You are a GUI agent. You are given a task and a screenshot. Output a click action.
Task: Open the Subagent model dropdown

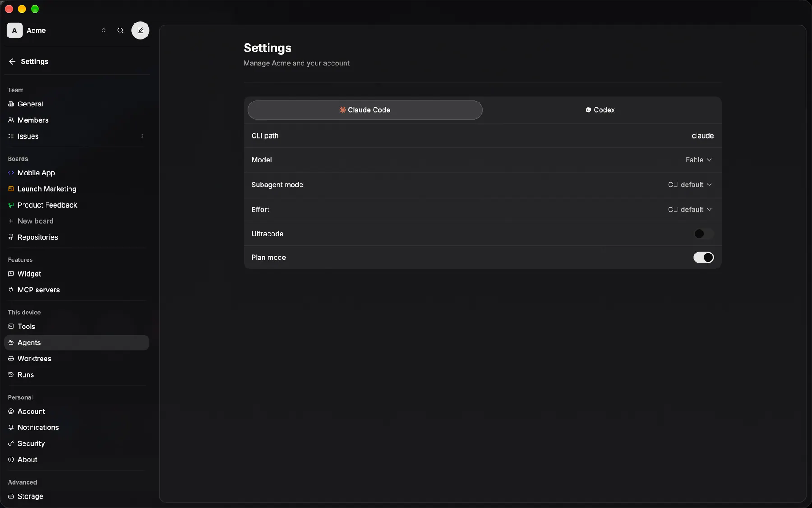pyautogui.click(x=690, y=185)
